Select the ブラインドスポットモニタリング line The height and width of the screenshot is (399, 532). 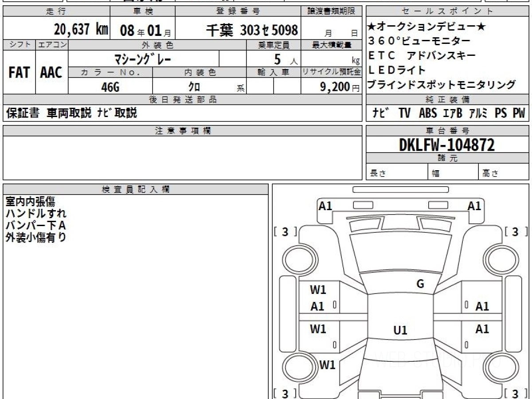(x=442, y=85)
